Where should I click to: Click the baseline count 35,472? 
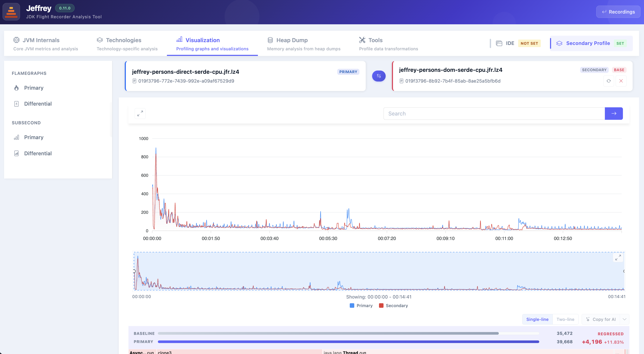coord(564,333)
